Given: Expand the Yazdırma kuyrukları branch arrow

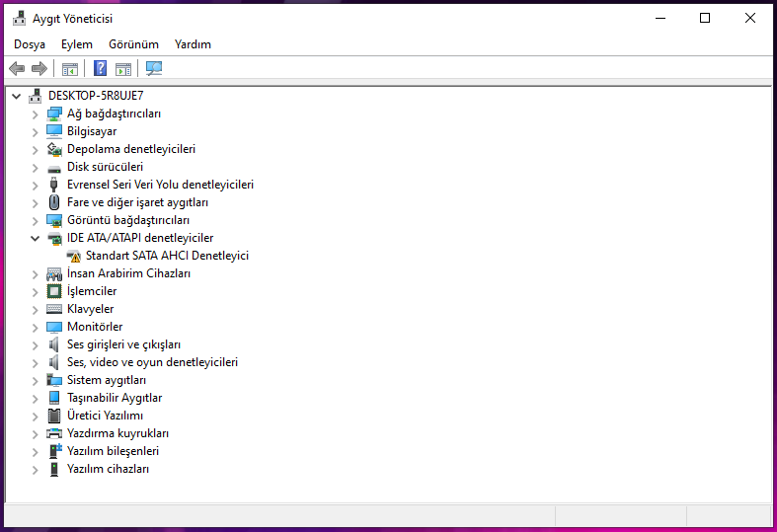Looking at the screenshot, I should pos(35,434).
